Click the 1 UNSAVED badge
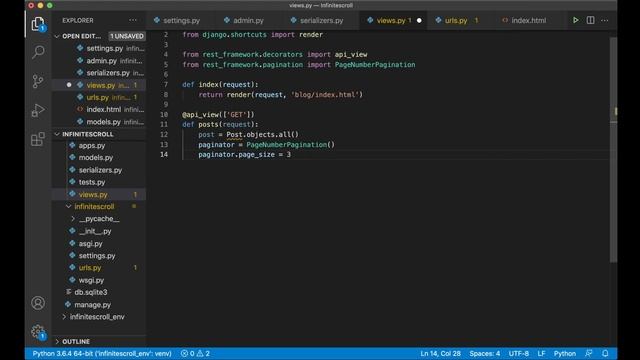Image resolution: width=640 pixels, height=360 pixels. coord(127,36)
